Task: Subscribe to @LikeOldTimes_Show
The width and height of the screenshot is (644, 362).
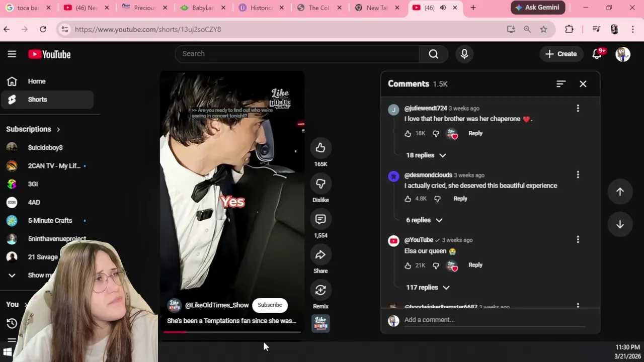Action: coord(270,305)
